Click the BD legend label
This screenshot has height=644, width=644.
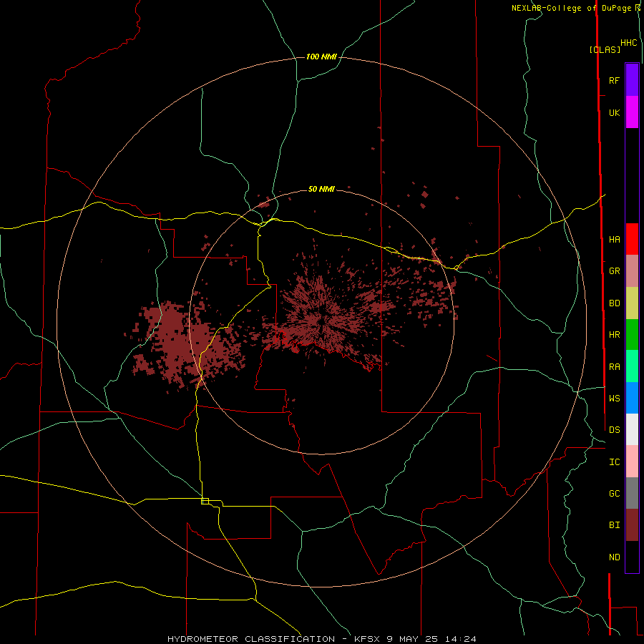tap(614, 303)
